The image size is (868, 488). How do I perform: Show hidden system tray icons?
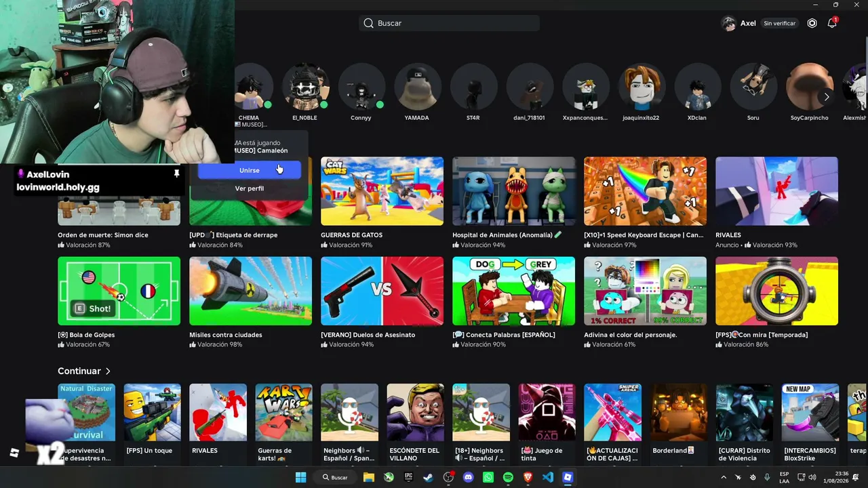[723, 477]
